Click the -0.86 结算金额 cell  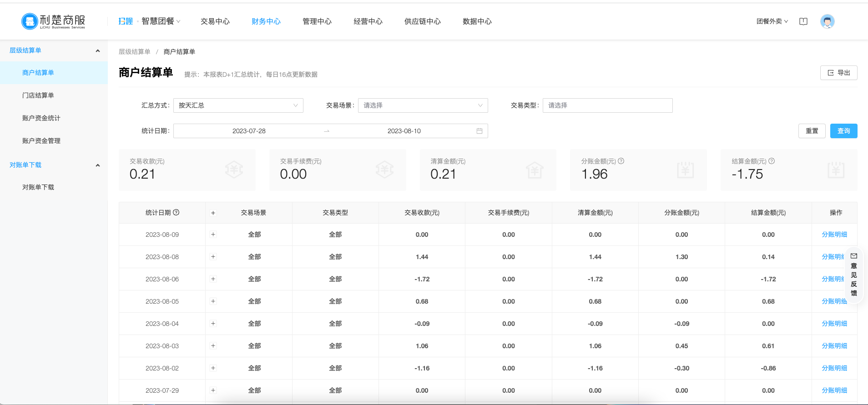pyautogui.click(x=768, y=368)
